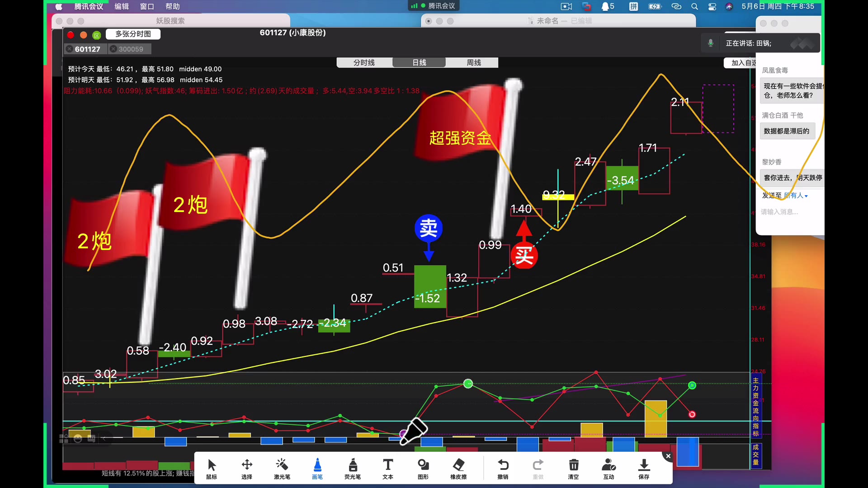Switch to 分时线 chart view
Screen dimensions: 868x488
pyautogui.click(x=364, y=62)
